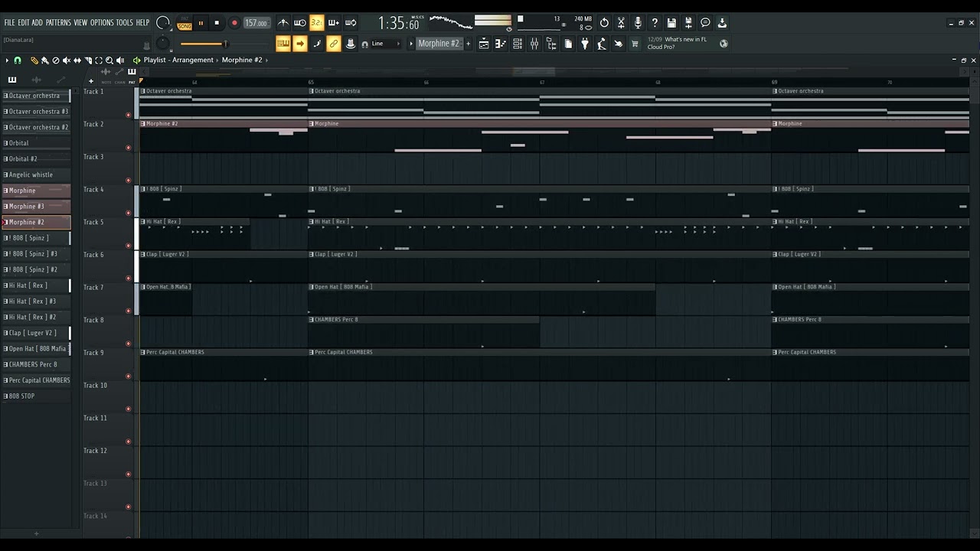
Task: Select the Mute tool
Action: click(66, 60)
